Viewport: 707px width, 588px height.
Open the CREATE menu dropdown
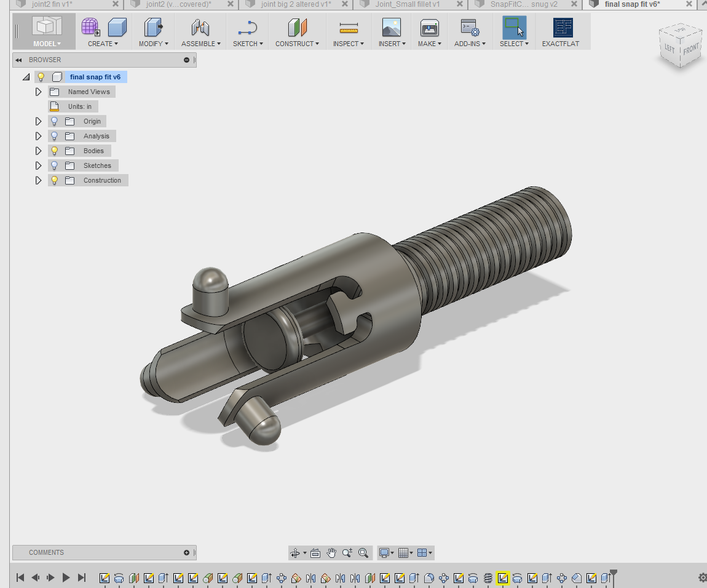point(103,44)
